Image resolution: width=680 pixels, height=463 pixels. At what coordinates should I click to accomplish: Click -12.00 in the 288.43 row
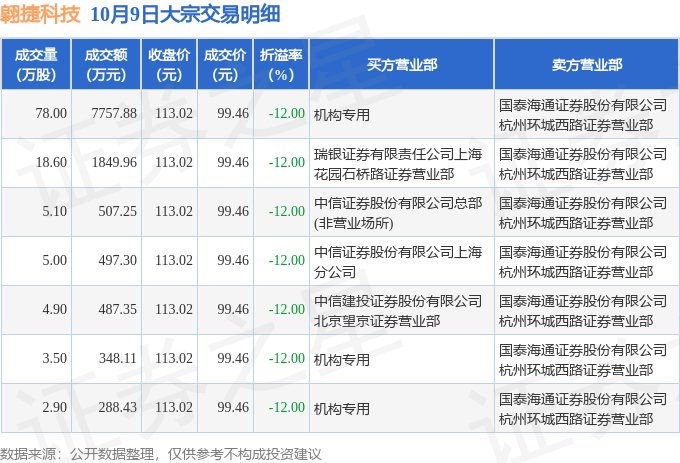pyautogui.click(x=287, y=408)
